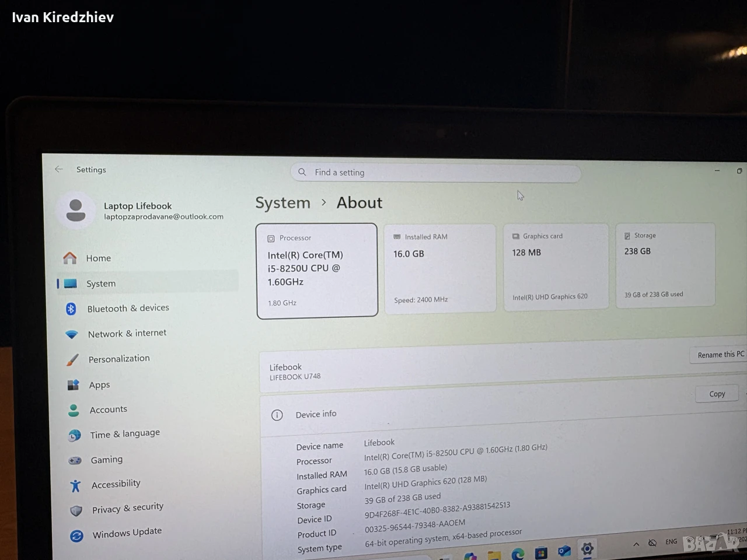Screen dimensions: 747x560
Task: Click the Accessibility figure icon
Action: 75,486
